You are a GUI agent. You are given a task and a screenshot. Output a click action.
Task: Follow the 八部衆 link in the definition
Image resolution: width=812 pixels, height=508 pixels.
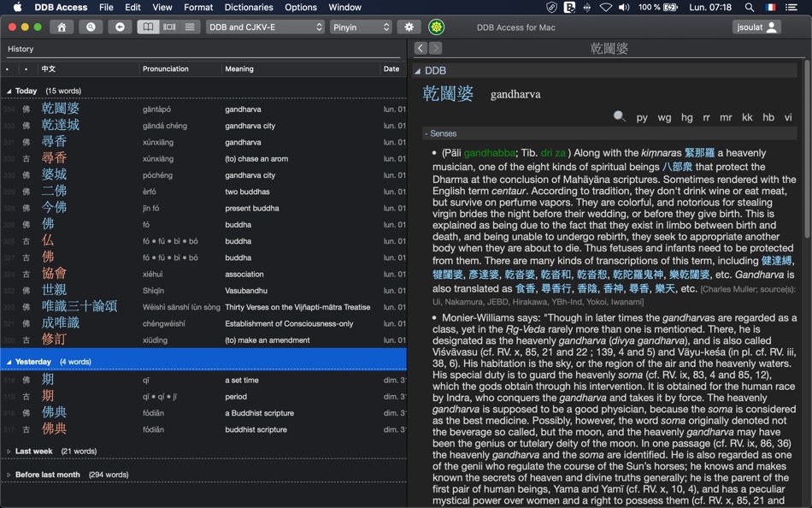(677, 167)
